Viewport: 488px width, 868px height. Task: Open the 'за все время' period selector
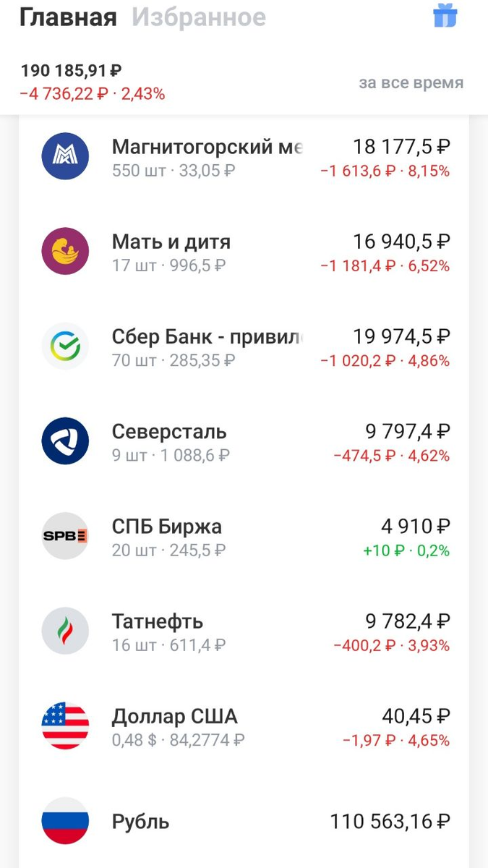point(410,83)
